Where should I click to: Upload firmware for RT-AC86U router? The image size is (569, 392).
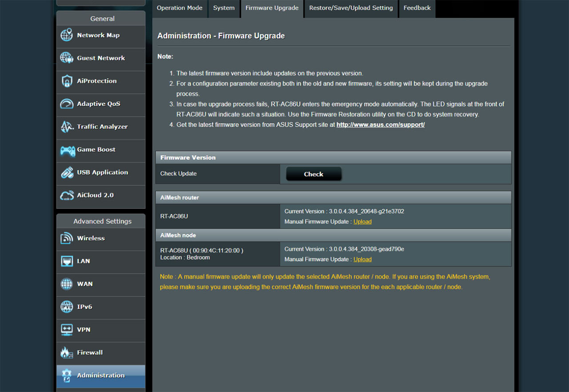362,222
